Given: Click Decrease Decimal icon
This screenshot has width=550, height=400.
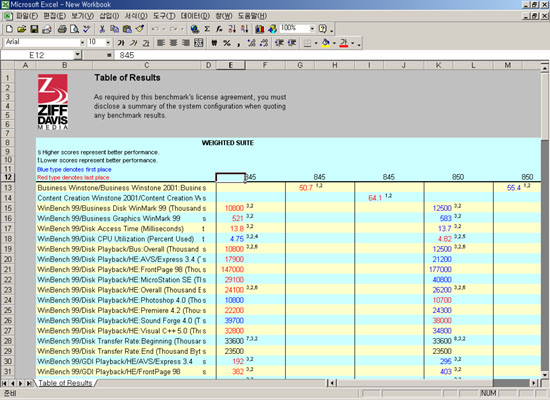Looking at the screenshot, I should coord(264,43).
